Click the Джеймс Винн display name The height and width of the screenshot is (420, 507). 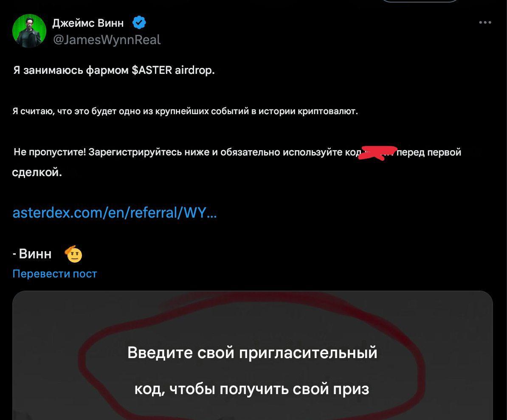(x=88, y=23)
